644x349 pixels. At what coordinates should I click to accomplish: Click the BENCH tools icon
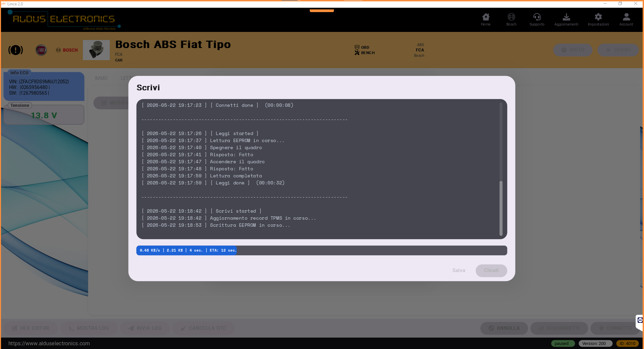point(357,53)
